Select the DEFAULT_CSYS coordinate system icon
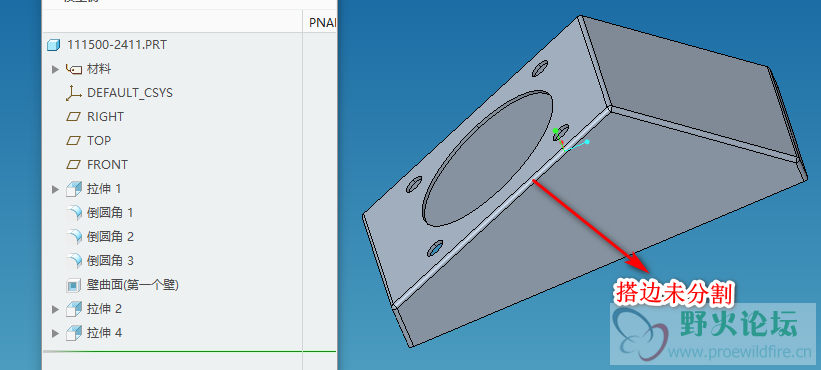 [74, 93]
